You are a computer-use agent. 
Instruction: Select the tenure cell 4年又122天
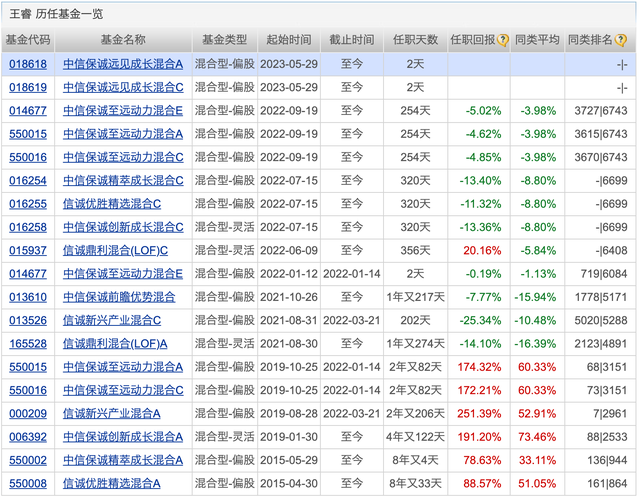[x=415, y=437]
